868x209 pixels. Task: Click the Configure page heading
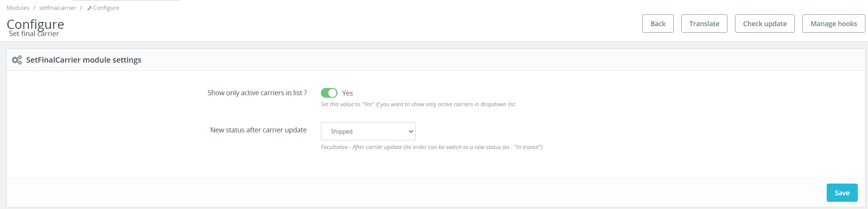pos(35,24)
